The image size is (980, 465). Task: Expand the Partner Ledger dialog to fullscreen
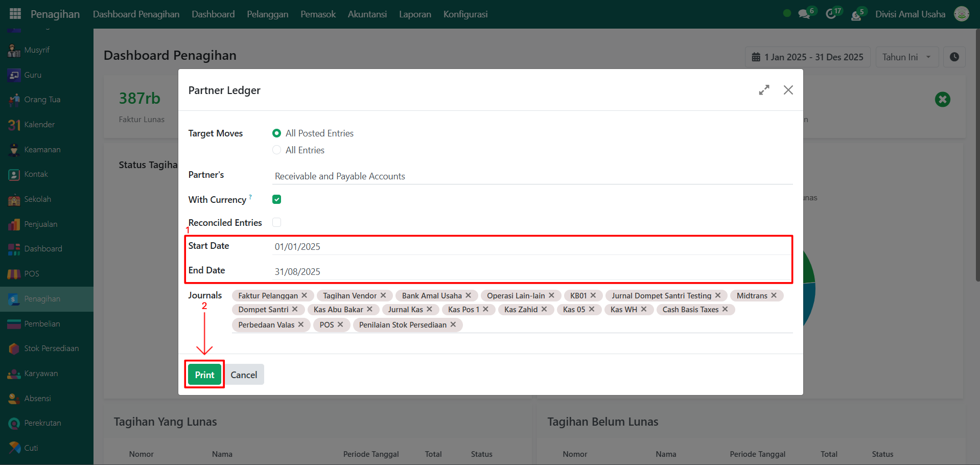click(764, 90)
